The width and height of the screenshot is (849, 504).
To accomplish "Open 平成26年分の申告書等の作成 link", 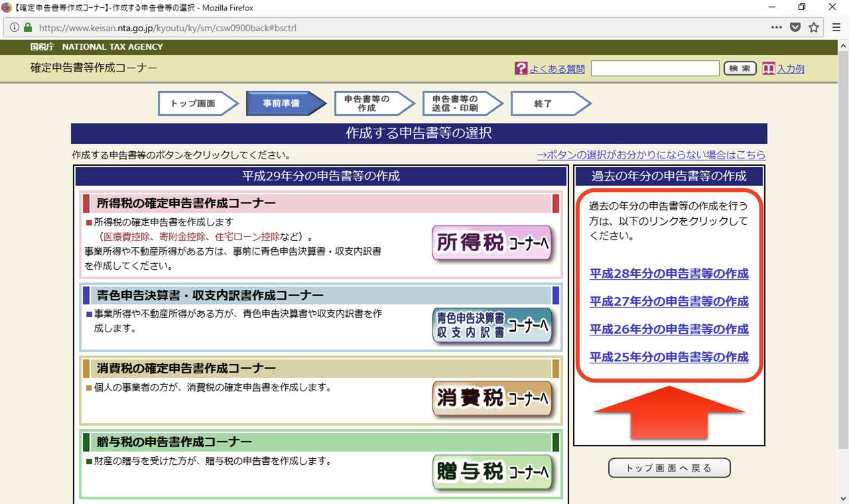I will tap(669, 330).
